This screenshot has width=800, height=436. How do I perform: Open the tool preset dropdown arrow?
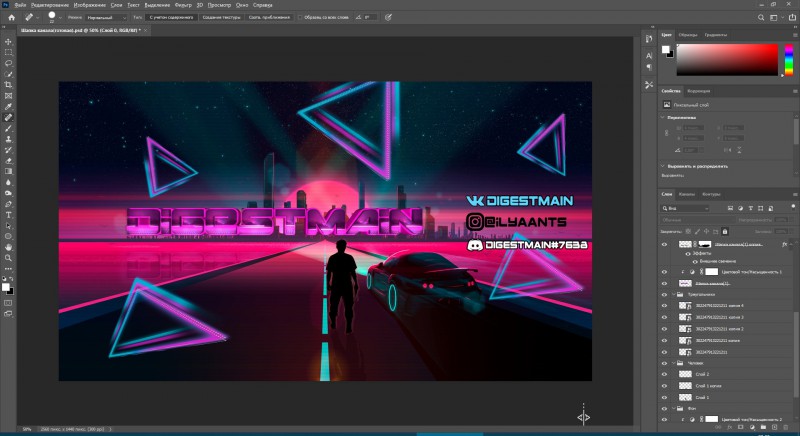click(37, 17)
